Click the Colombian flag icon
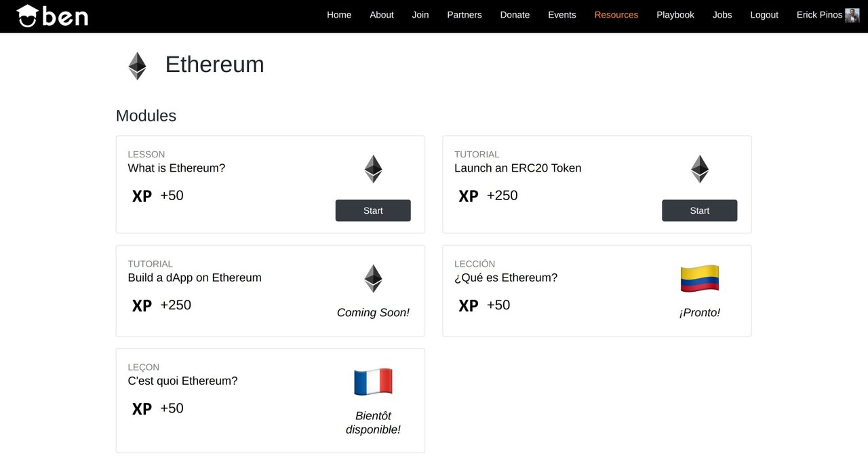 click(x=700, y=279)
